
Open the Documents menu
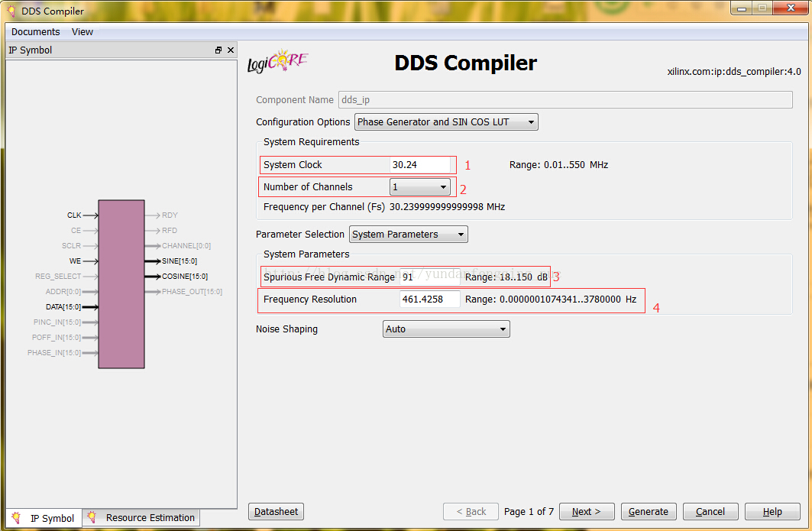click(x=36, y=31)
